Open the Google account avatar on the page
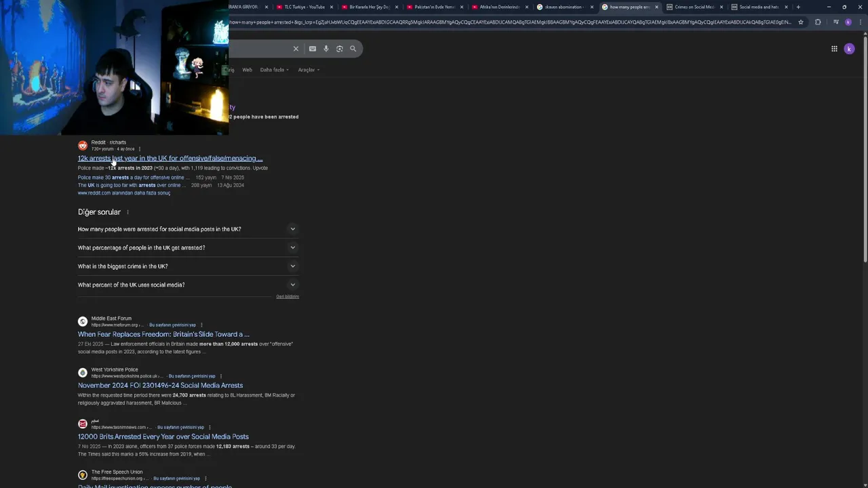 pyautogui.click(x=849, y=49)
